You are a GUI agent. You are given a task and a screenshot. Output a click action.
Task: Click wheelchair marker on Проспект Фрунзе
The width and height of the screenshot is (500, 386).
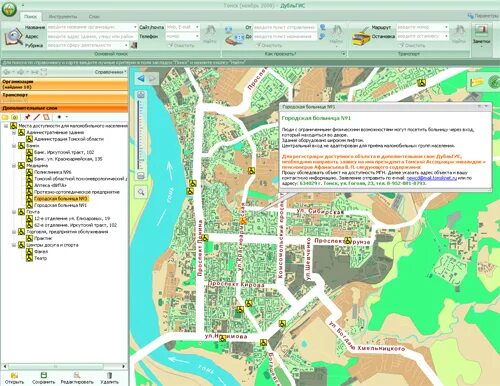(x=348, y=240)
